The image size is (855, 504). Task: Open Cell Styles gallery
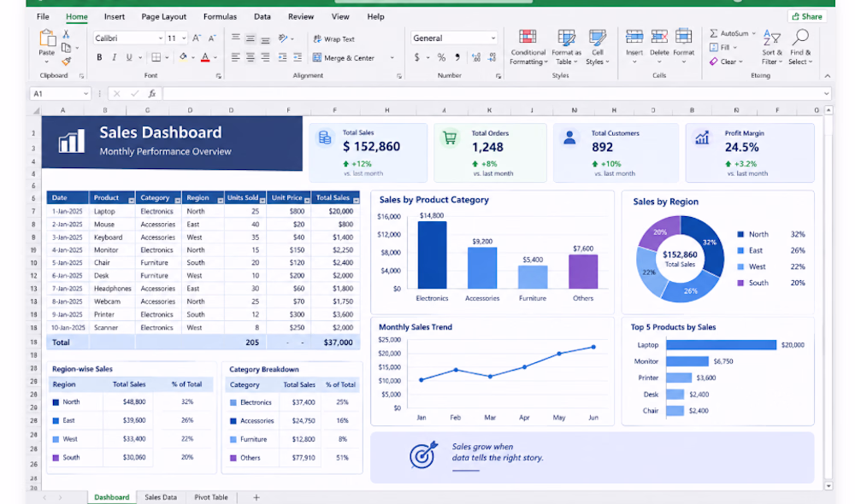click(x=597, y=47)
